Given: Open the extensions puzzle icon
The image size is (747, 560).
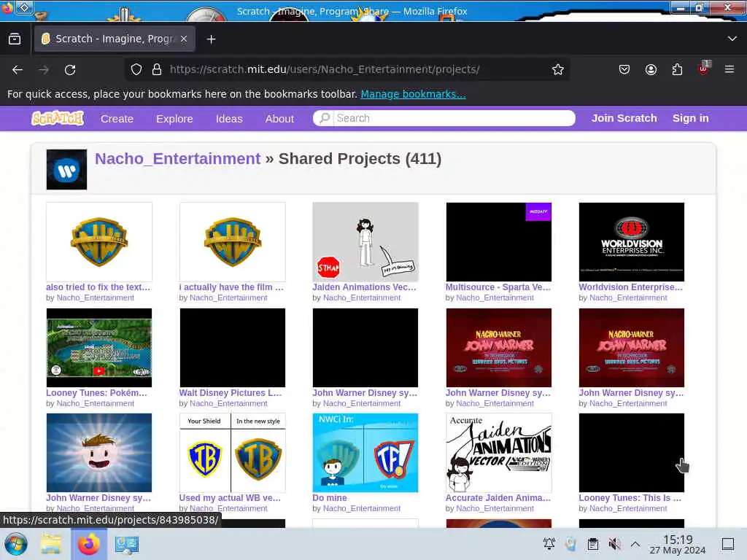Looking at the screenshot, I should (677, 69).
